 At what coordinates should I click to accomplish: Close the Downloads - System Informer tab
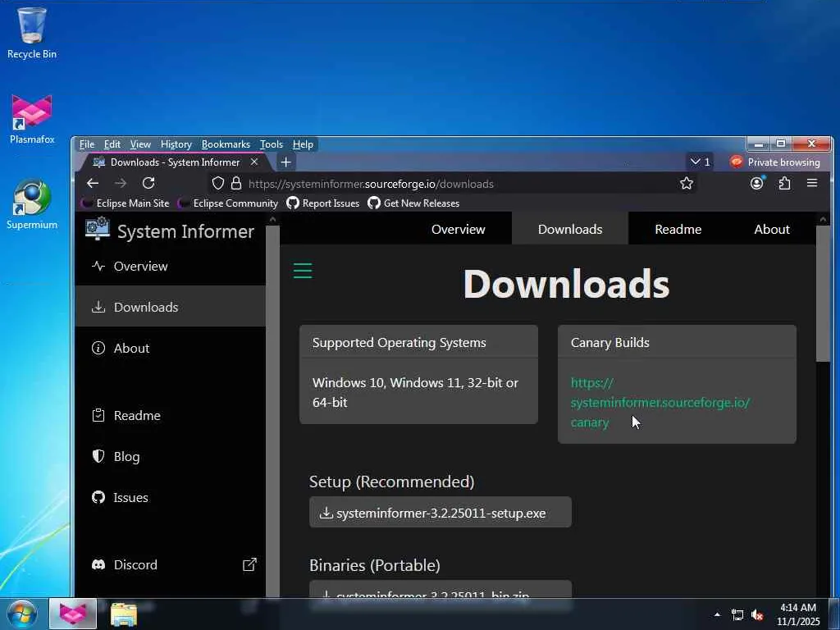[254, 162]
